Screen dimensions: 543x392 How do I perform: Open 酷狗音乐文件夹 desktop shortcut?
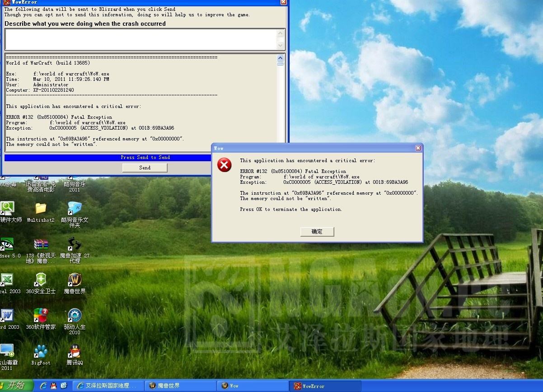click(x=75, y=215)
